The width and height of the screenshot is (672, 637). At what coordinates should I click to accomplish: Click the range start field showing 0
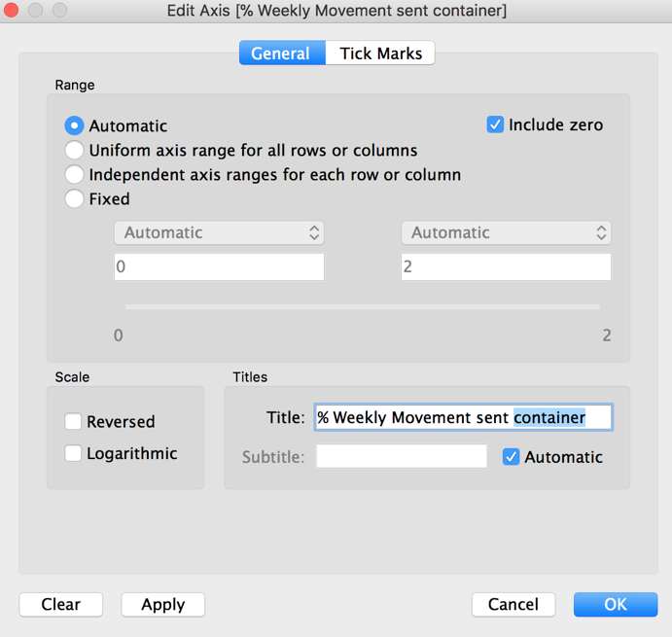pyautogui.click(x=219, y=266)
